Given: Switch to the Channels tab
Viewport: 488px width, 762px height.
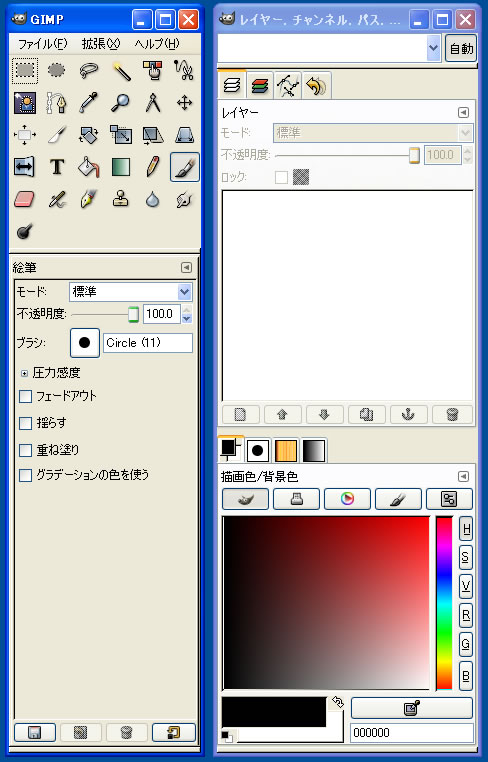Looking at the screenshot, I should point(260,86).
